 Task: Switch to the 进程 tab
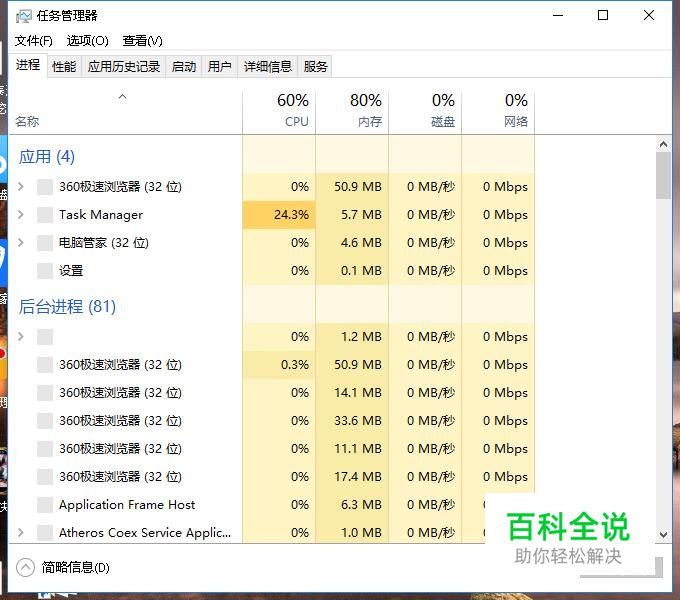(28, 65)
